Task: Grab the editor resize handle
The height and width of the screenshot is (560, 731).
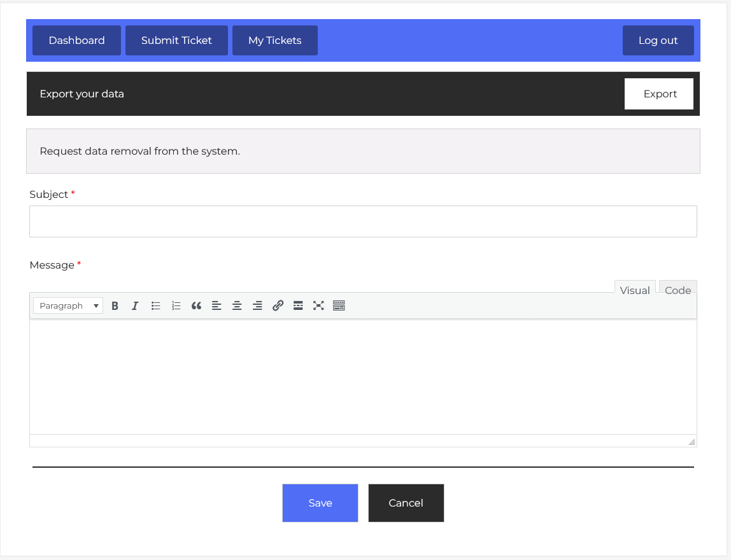Action: point(692,442)
